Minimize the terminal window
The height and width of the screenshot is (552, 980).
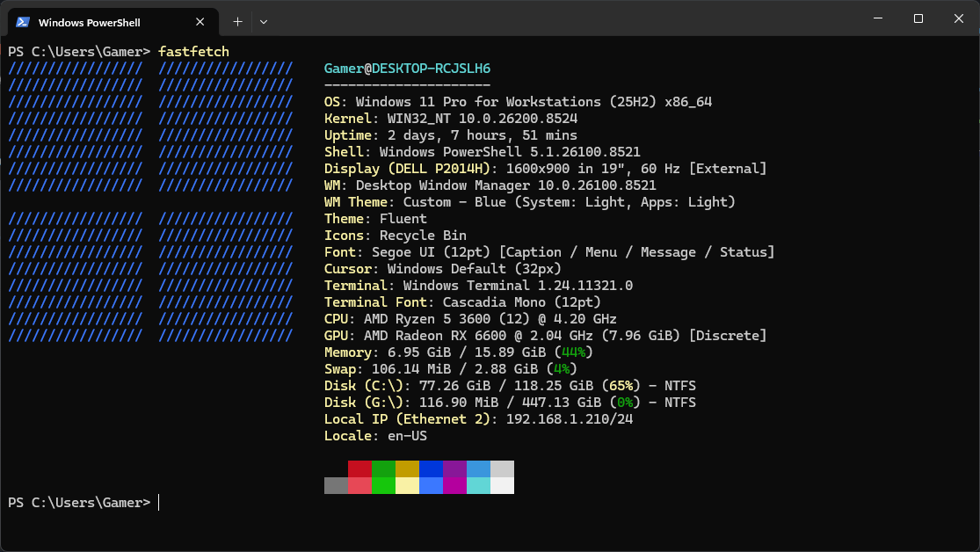tap(878, 18)
